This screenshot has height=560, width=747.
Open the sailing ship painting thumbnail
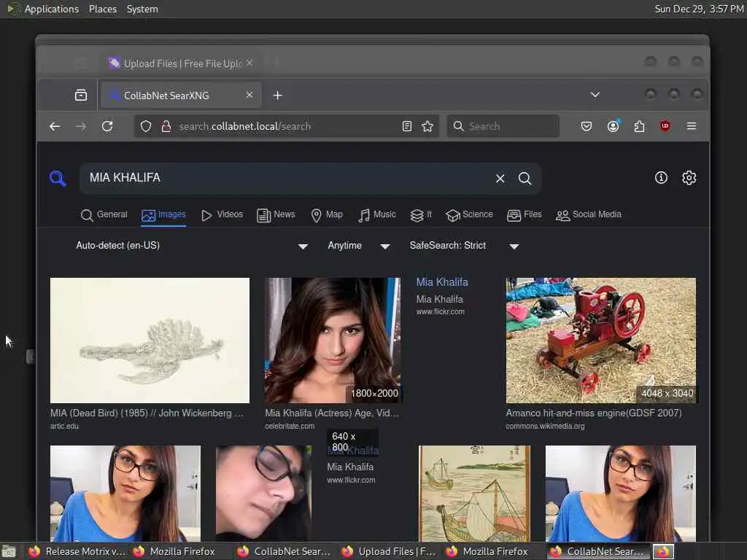pos(474,494)
